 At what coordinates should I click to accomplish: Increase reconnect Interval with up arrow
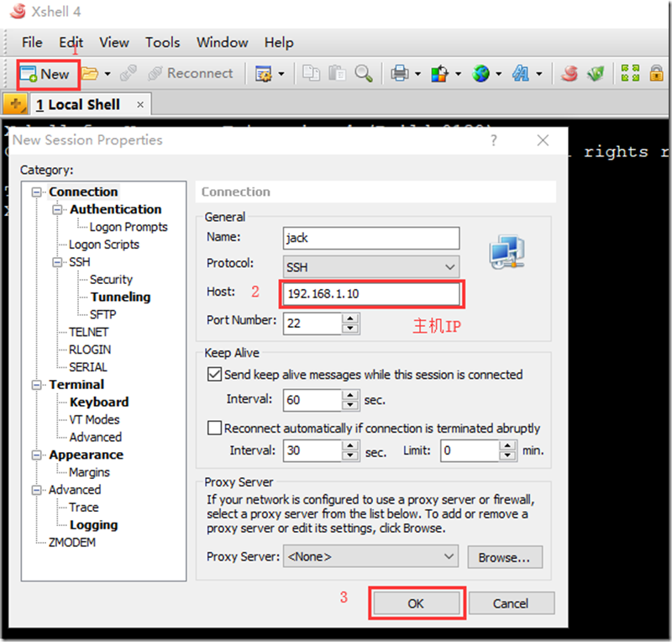pos(350,445)
